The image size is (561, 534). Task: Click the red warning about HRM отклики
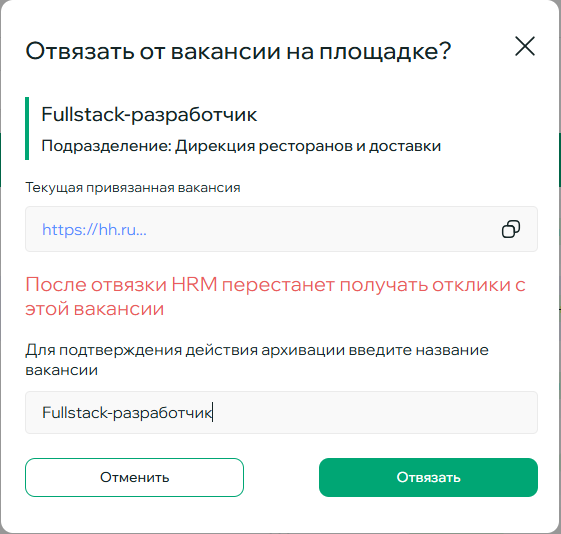[x=275, y=297]
